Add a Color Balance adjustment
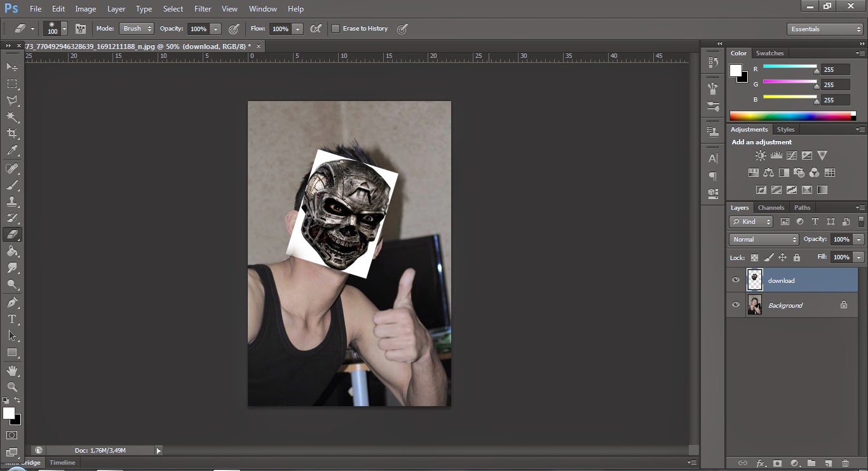Screen dimensions: 868x471 click(768, 172)
